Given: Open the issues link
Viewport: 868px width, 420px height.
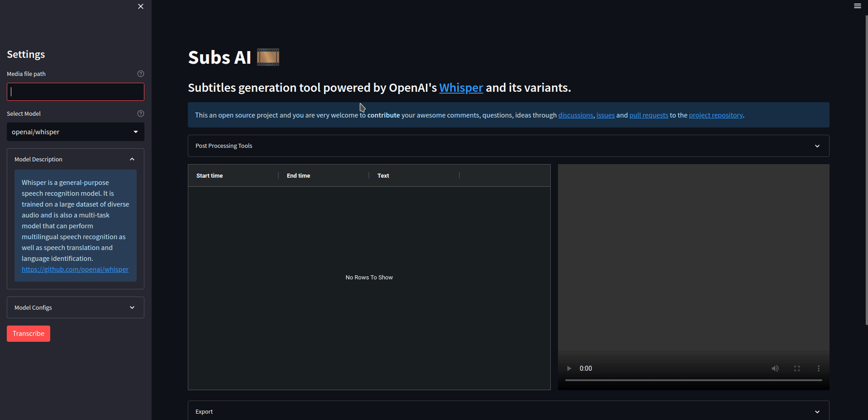Looking at the screenshot, I should point(606,115).
